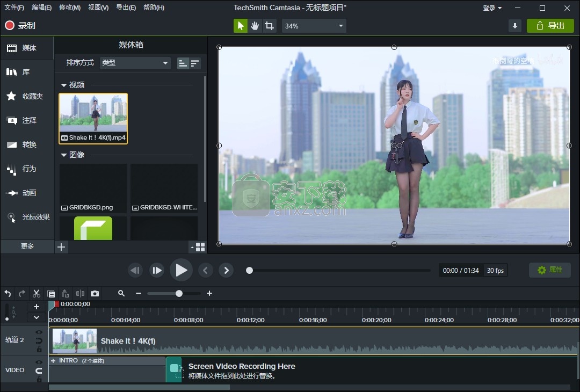Select the crop tool above the canvas
The width and height of the screenshot is (580, 392).
pyautogui.click(x=270, y=26)
